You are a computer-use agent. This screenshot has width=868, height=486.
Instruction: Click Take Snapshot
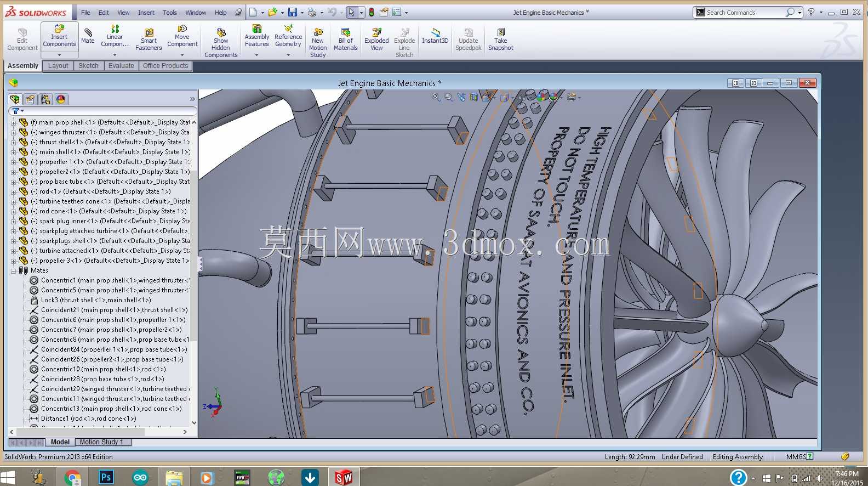[501, 40]
